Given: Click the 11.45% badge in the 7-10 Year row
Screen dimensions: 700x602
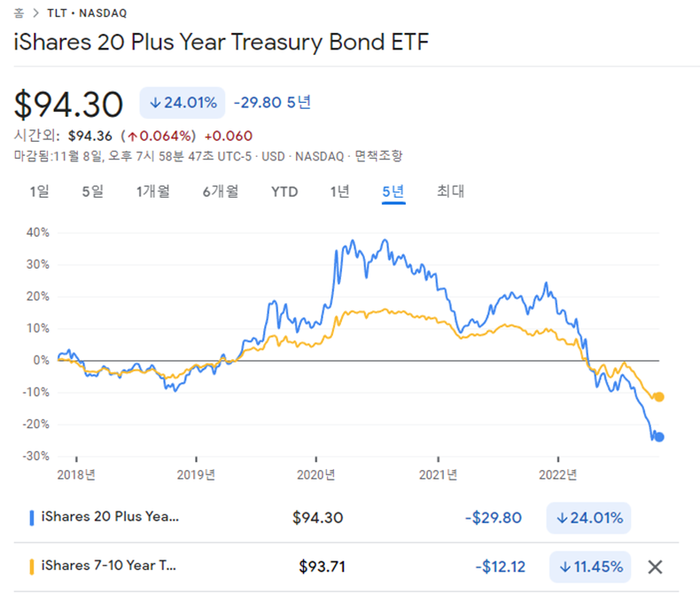Looking at the screenshot, I should (x=590, y=567).
